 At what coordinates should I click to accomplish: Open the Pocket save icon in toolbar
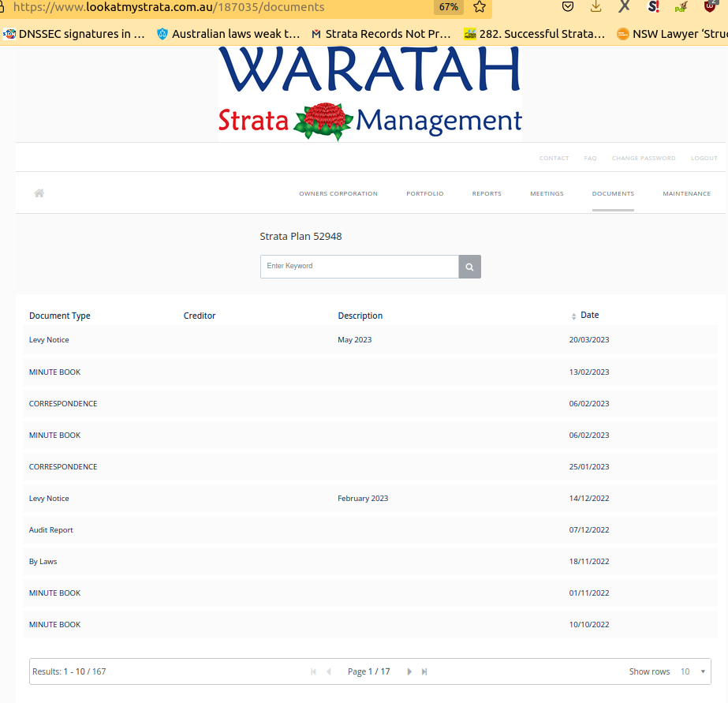(x=567, y=6)
